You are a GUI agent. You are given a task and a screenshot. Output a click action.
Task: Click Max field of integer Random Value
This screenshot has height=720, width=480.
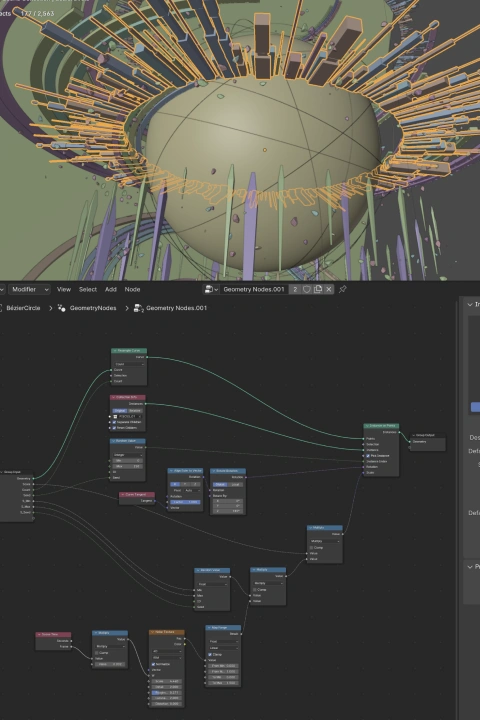[128, 466]
